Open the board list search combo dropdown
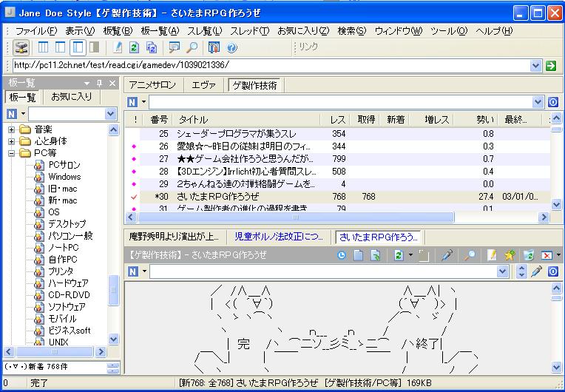 point(110,114)
